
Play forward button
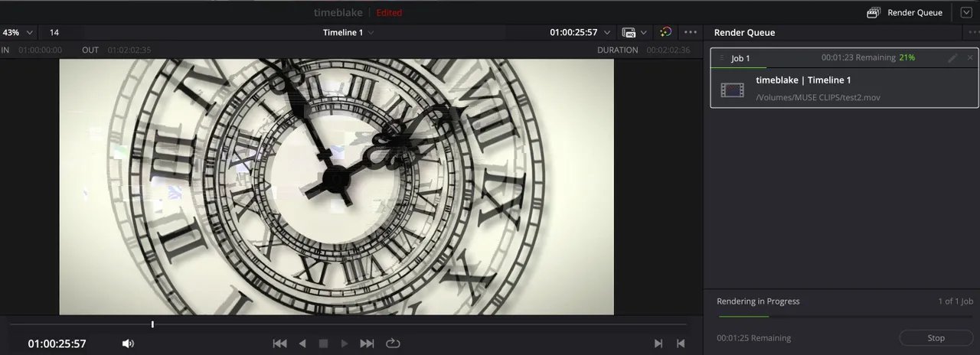click(345, 344)
